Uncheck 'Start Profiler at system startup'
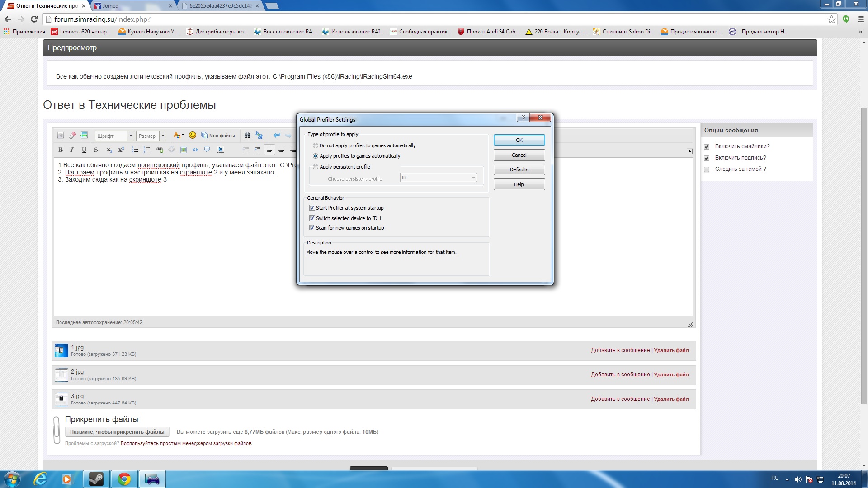This screenshot has height=488, width=868. click(x=312, y=208)
